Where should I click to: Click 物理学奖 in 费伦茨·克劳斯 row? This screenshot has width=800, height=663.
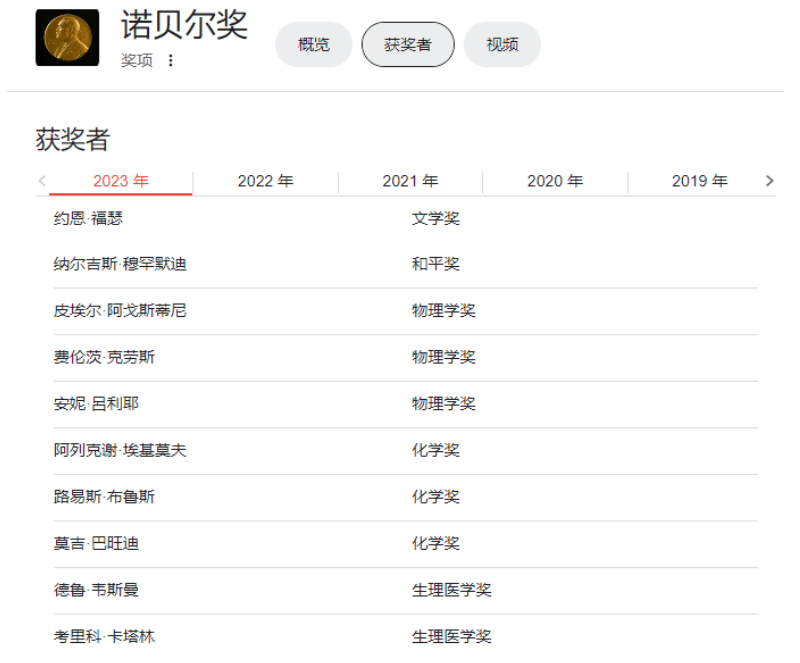click(x=444, y=357)
